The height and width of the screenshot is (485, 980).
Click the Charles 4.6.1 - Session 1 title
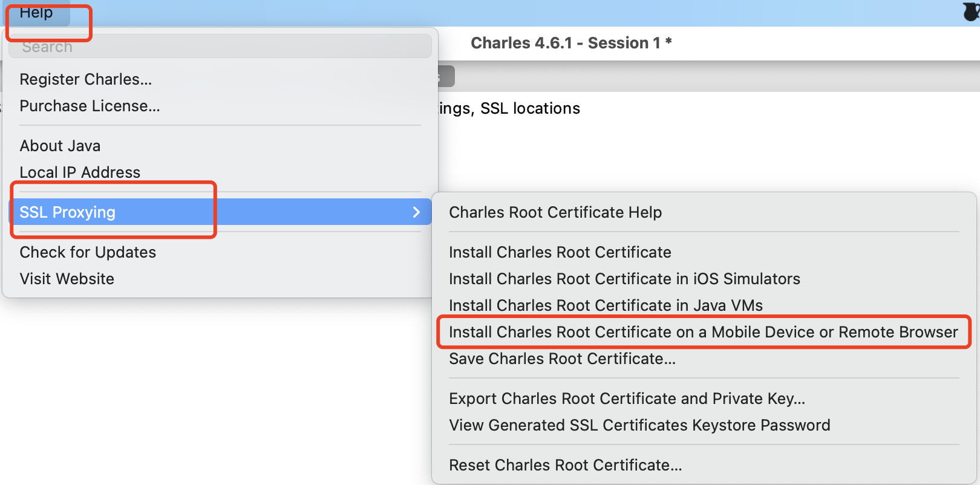[571, 43]
